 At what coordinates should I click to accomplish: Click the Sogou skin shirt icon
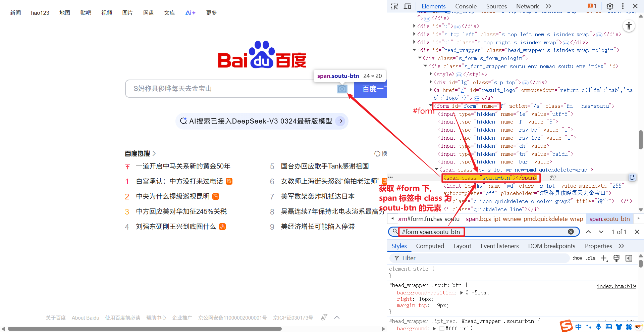tap(619, 327)
